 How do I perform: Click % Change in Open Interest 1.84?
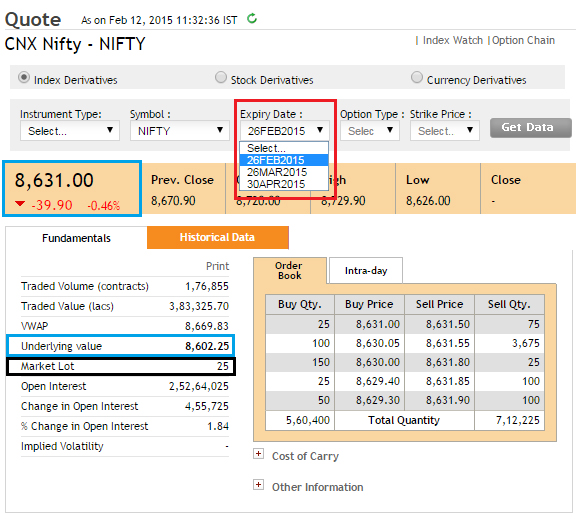[218, 426]
